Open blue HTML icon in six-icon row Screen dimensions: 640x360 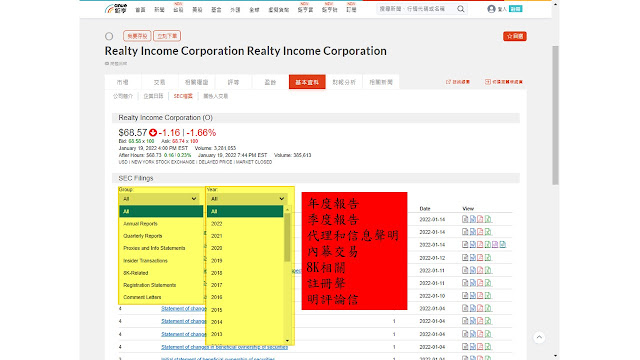473,244
